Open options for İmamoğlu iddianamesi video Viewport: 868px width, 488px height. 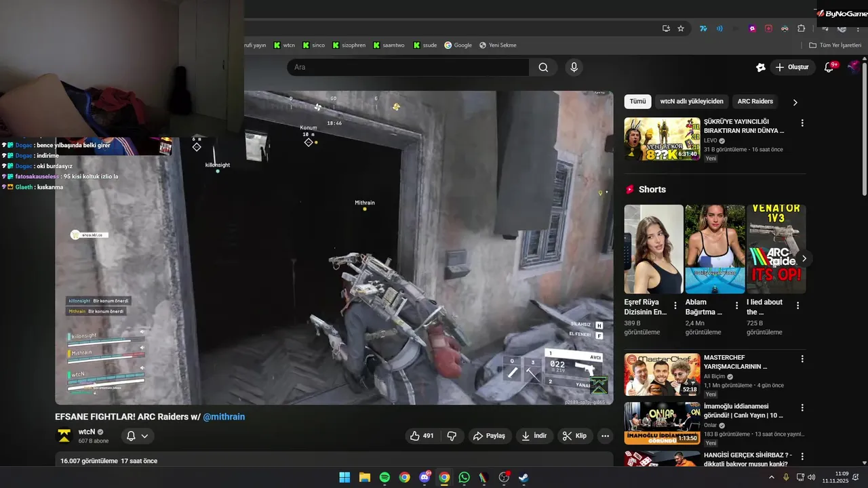coord(802,408)
